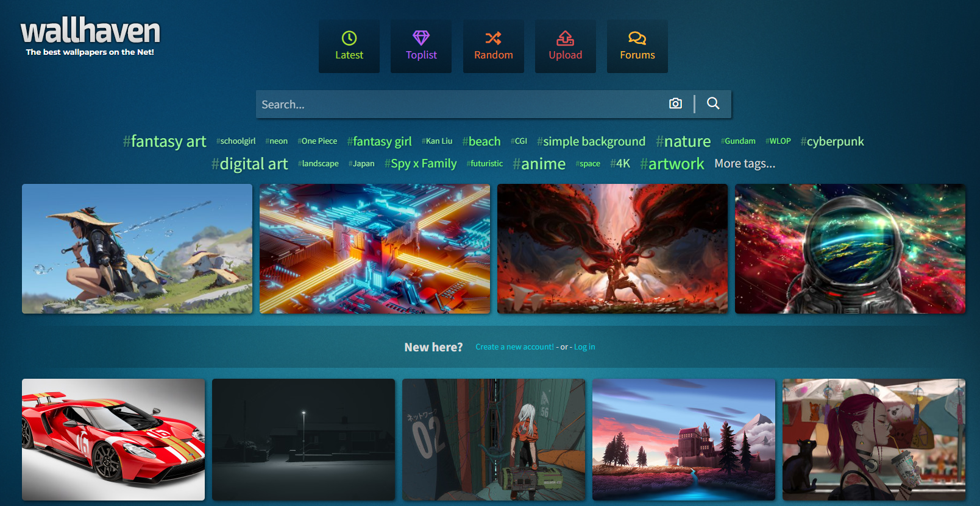Viewport: 980px width, 506px height.
Task: Open the Upload page
Action: coord(566,46)
